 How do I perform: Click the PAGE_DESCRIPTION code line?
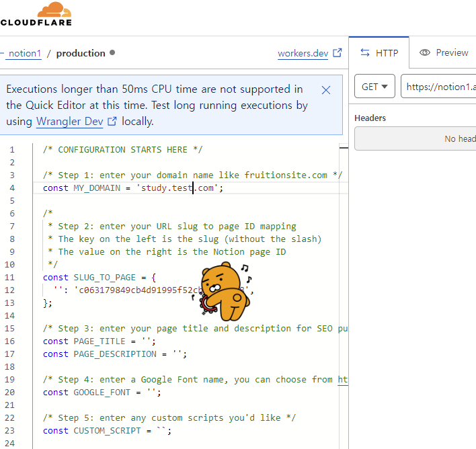click(115, 354)
